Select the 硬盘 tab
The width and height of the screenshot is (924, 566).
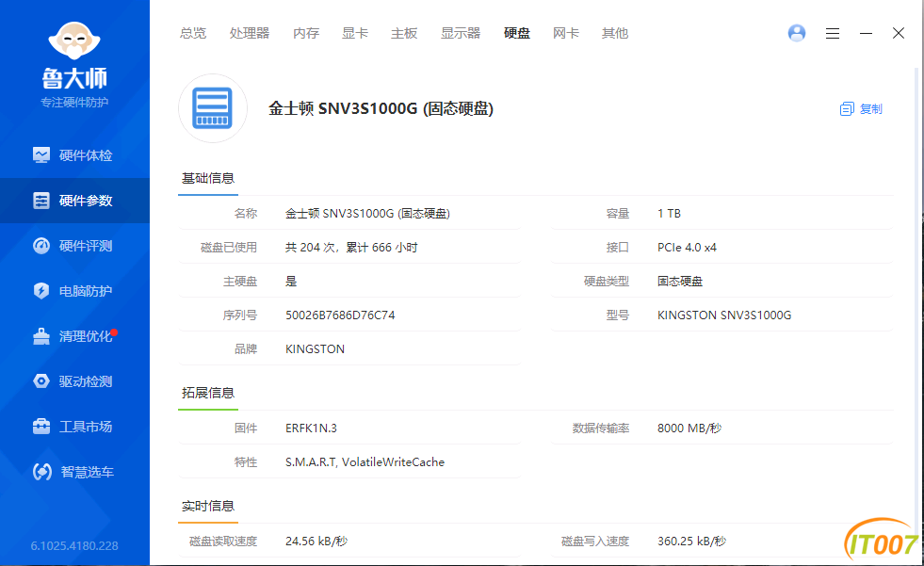[x=517, y=34]
